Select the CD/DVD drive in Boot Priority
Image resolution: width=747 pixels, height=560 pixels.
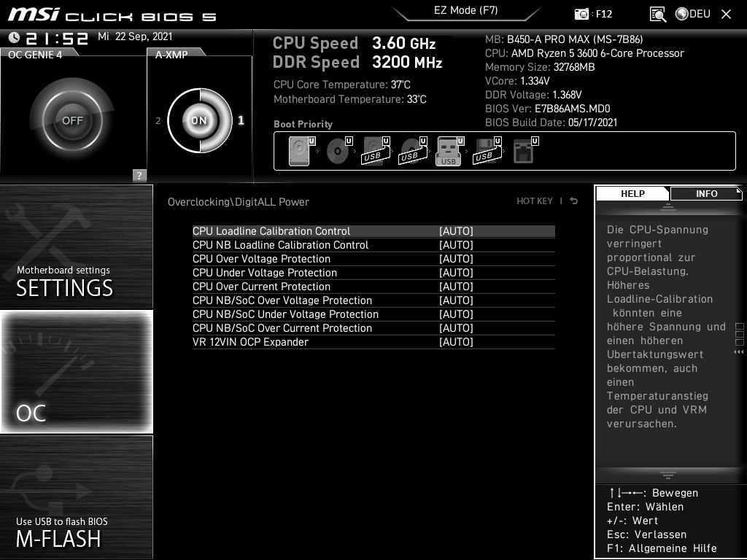(x=336, y=149)
